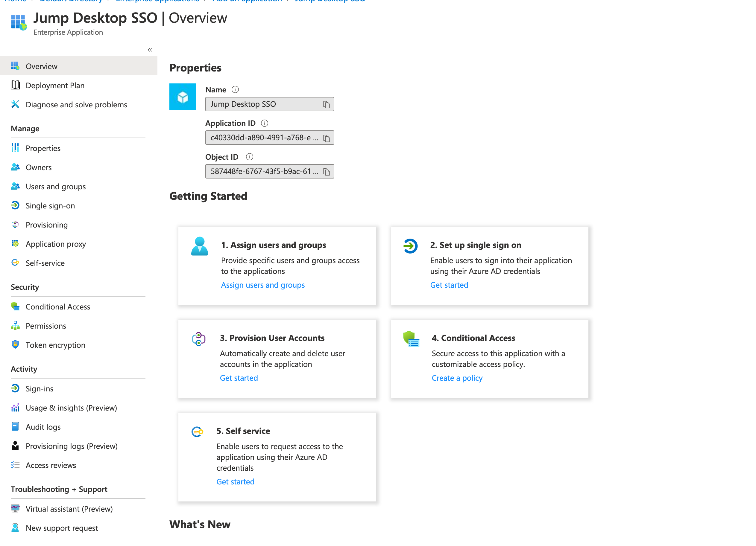Screen dimensions: 756x546
Task: Click the Set up single sign on card icon
Action: pyautogui.click(x=410, y=246)
